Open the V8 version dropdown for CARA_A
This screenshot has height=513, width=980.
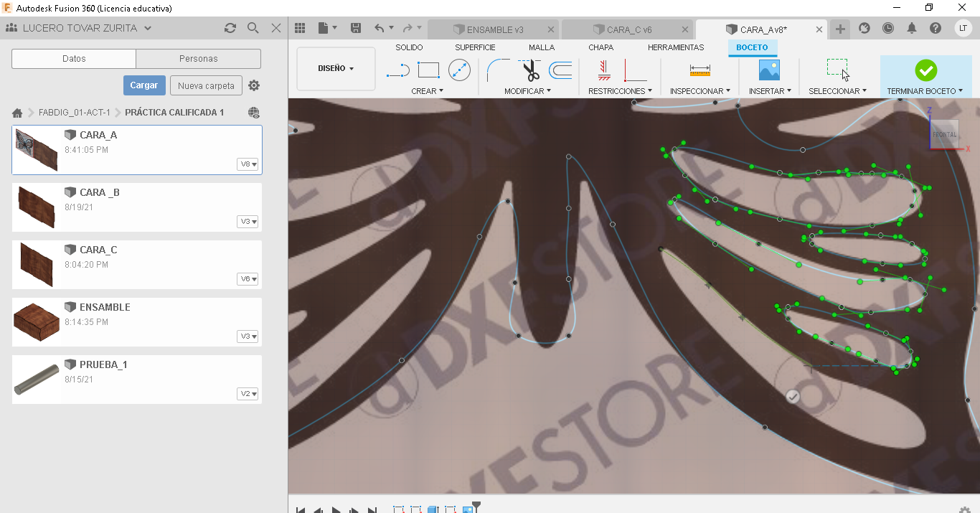click(x=248, y=164)
